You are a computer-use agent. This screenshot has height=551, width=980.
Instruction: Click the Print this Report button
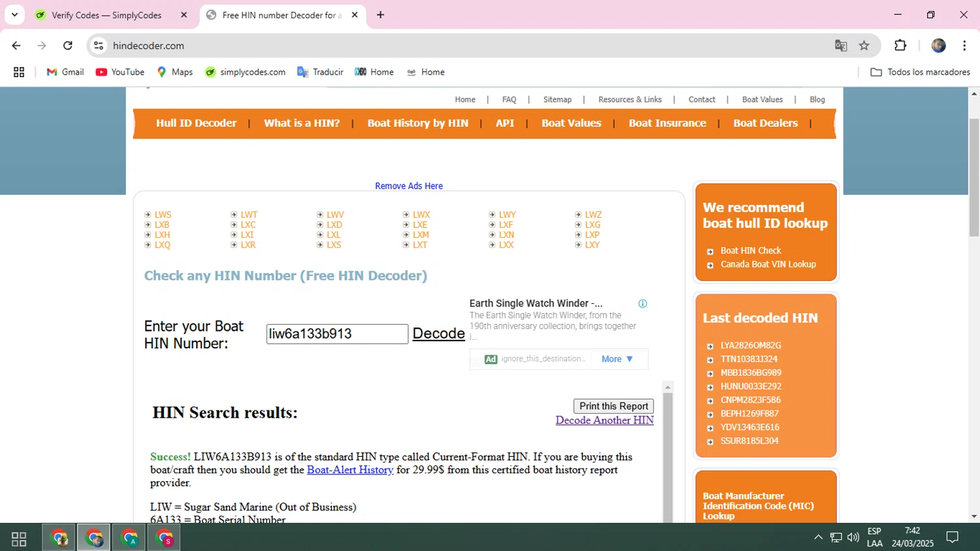pos(613,406)
